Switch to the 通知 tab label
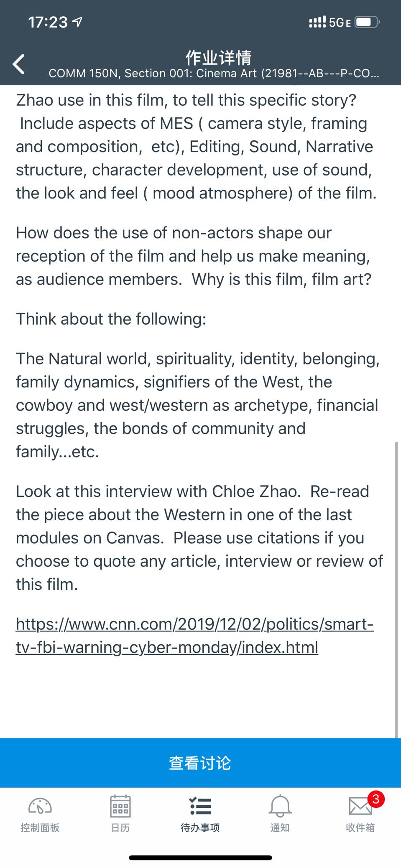This screenshot has height=868, width=401. click(x=280, y=827)
